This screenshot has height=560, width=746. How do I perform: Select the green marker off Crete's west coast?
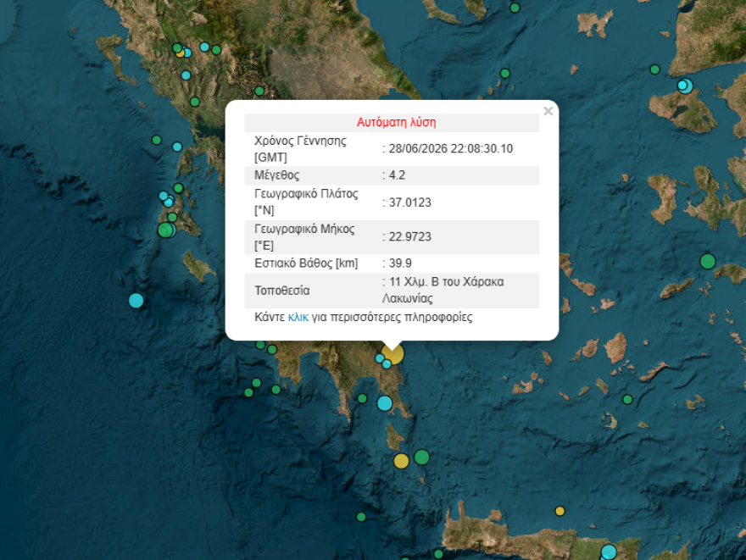click(x=438, y=554)
